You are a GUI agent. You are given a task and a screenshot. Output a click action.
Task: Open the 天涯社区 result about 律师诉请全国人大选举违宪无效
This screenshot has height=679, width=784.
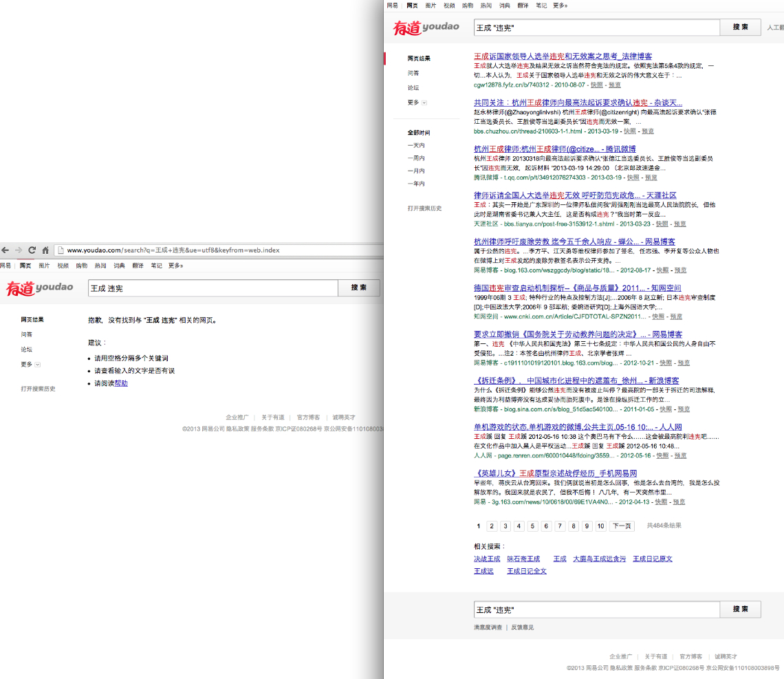[x=575, y=195]
